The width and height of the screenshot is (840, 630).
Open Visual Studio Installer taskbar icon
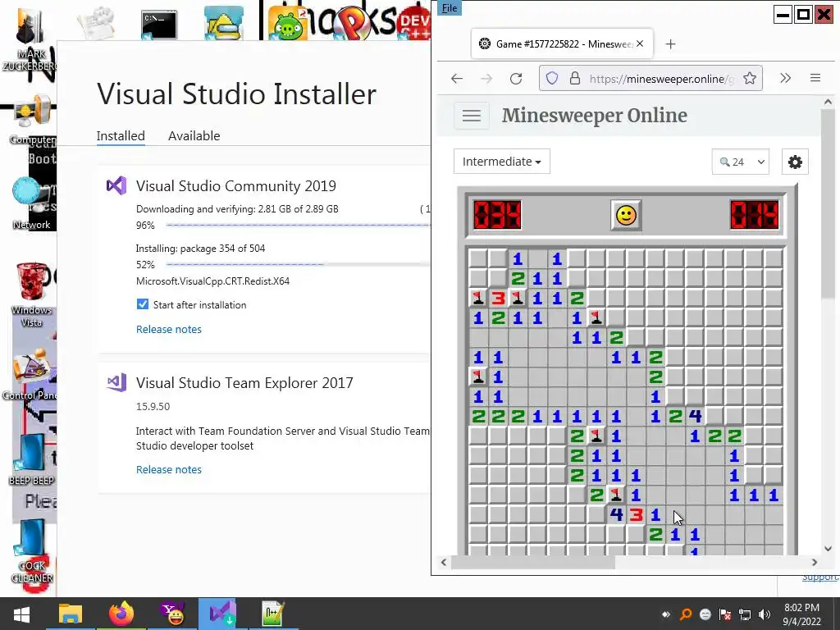coord(223,614)
